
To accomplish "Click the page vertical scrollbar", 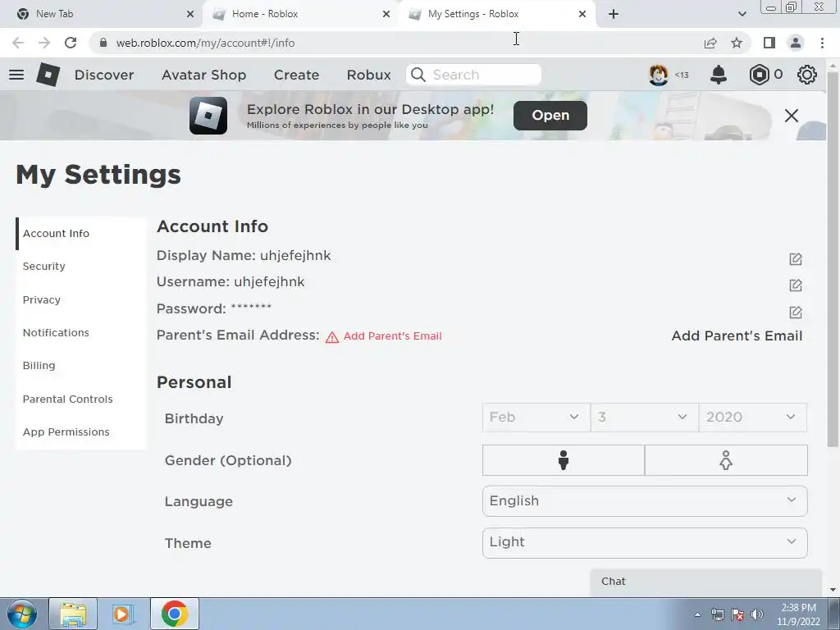I will point(833,260).
